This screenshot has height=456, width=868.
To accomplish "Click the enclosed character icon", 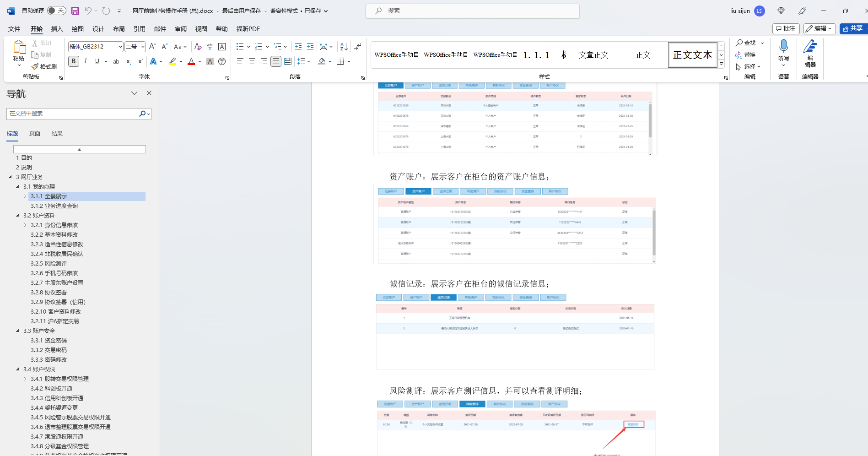I will coord(222,61).
